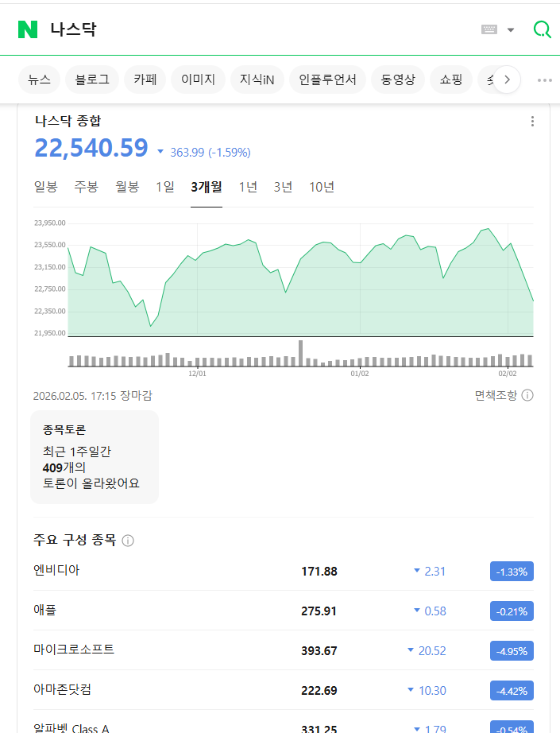Image resolution: width=560 pixels, height=733 pixels.
Task: Switch chart to 1일 period
Action: 165,187
